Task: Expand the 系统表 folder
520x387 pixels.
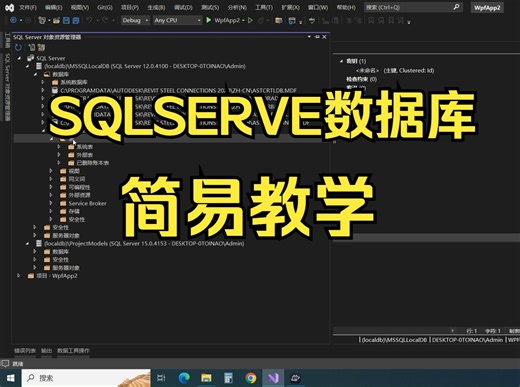Action: click(59, 147)
